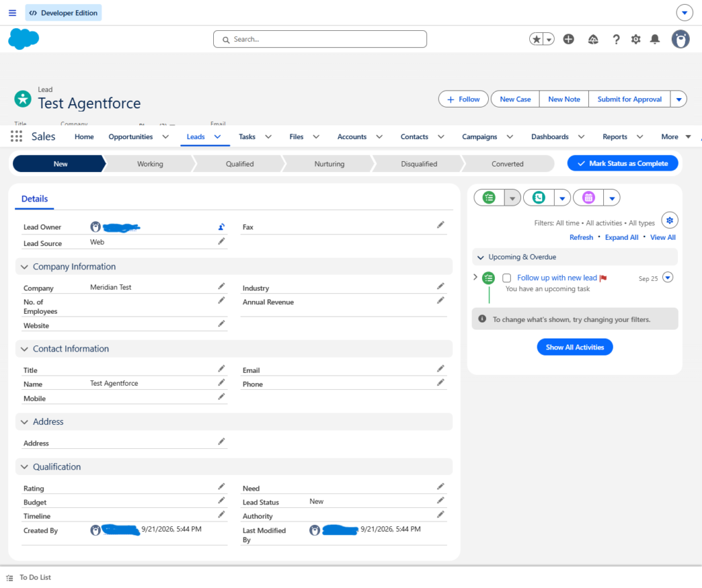
Task: Go to the Home tab
Action: [x=84, y=136]
